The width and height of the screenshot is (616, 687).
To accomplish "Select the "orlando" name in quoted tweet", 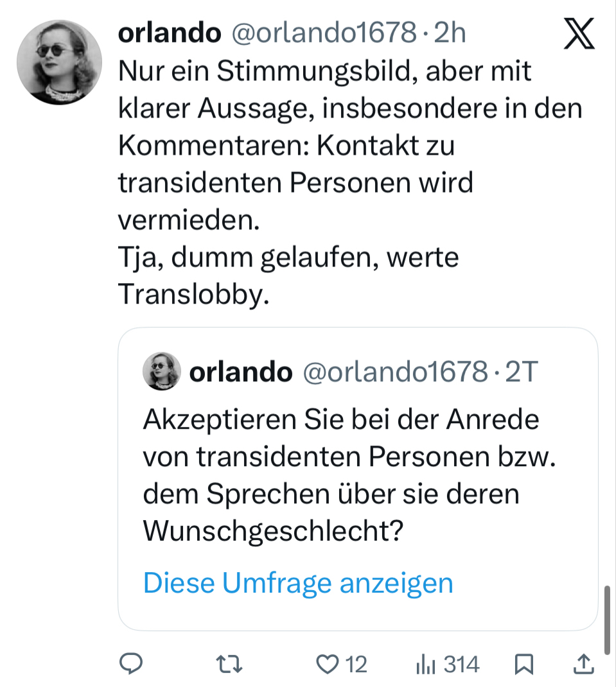I will point(241,371).
